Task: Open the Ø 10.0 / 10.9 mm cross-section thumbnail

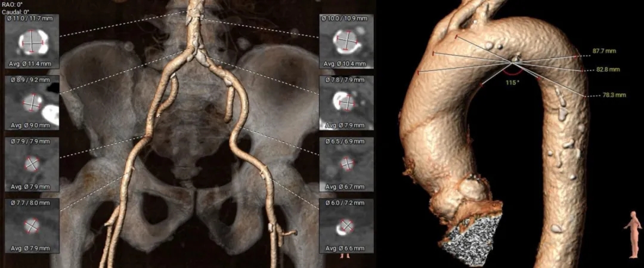Action: (x=346, y=42)
